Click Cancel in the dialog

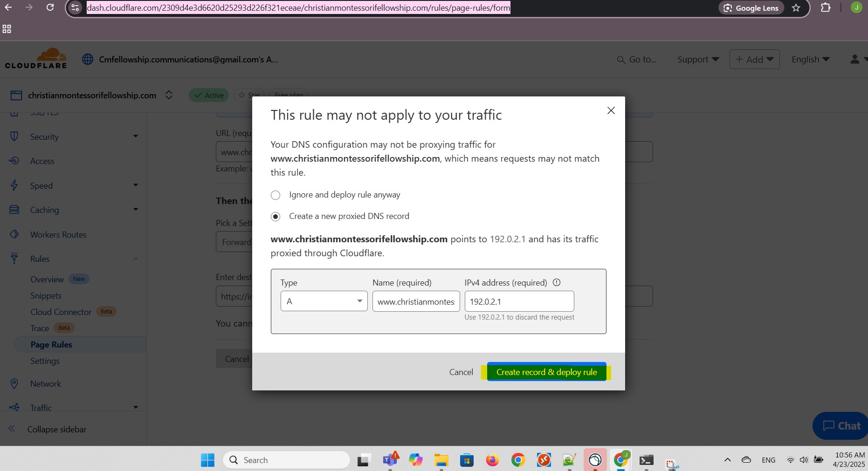pos(461,372)
